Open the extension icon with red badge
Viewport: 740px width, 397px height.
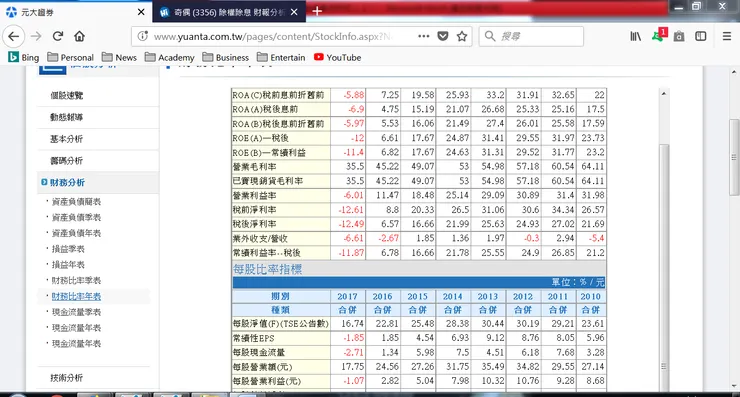(x=659, y=35)
